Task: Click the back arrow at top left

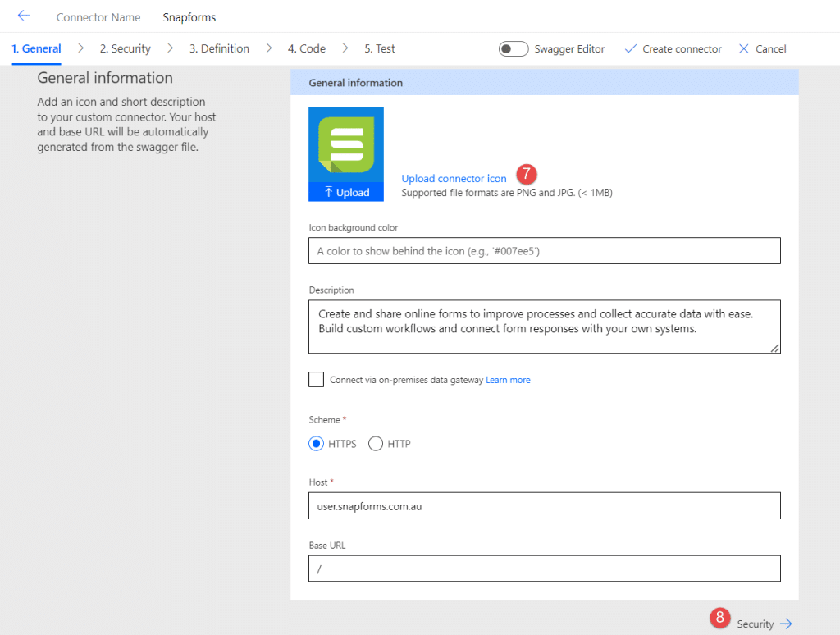Action: click(23, 15)
